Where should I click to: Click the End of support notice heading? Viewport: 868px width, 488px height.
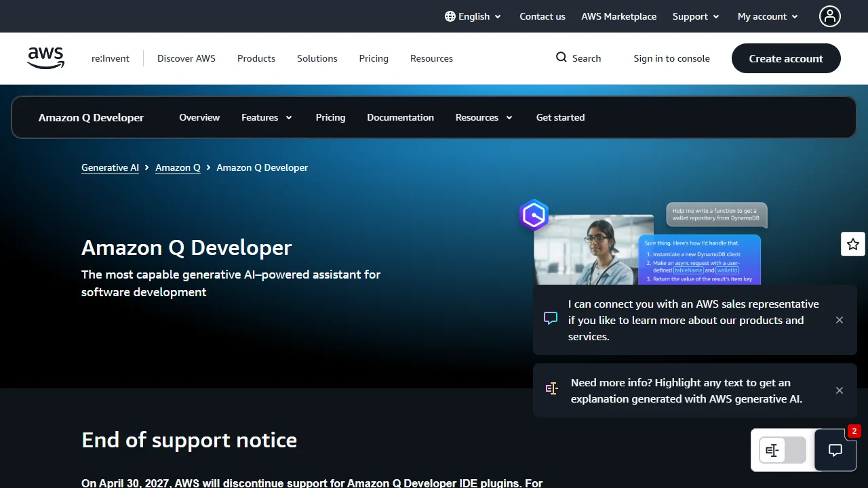[189, 440]
